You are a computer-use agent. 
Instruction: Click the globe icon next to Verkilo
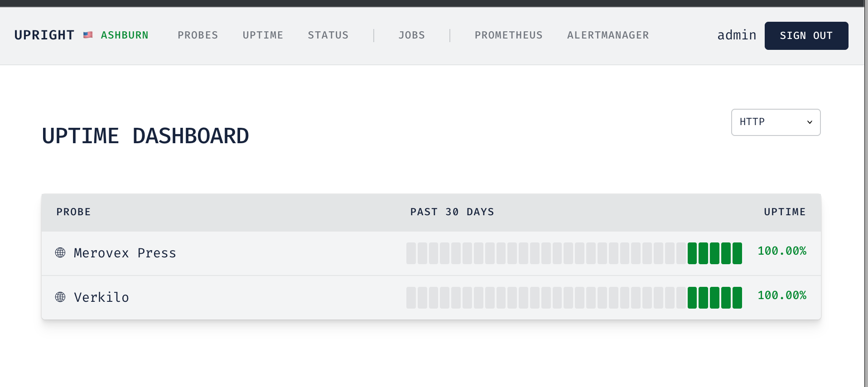(60, 297)
